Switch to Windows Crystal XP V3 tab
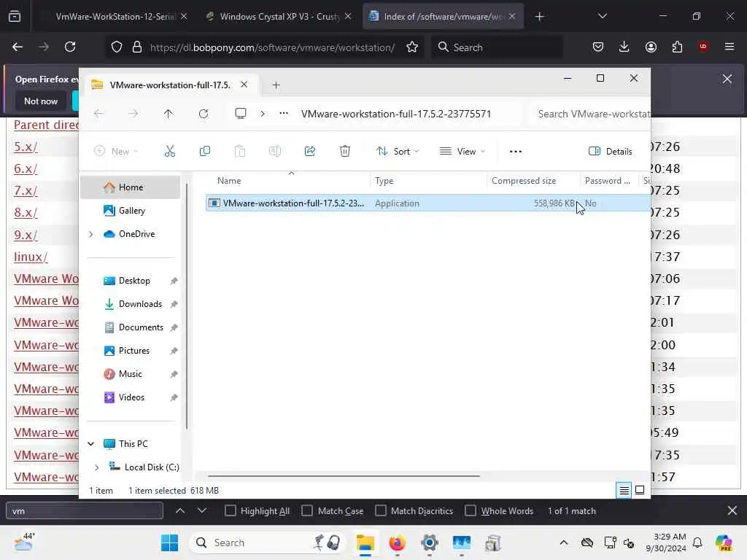This screenshot has width=747, height=560. [279, 16]
